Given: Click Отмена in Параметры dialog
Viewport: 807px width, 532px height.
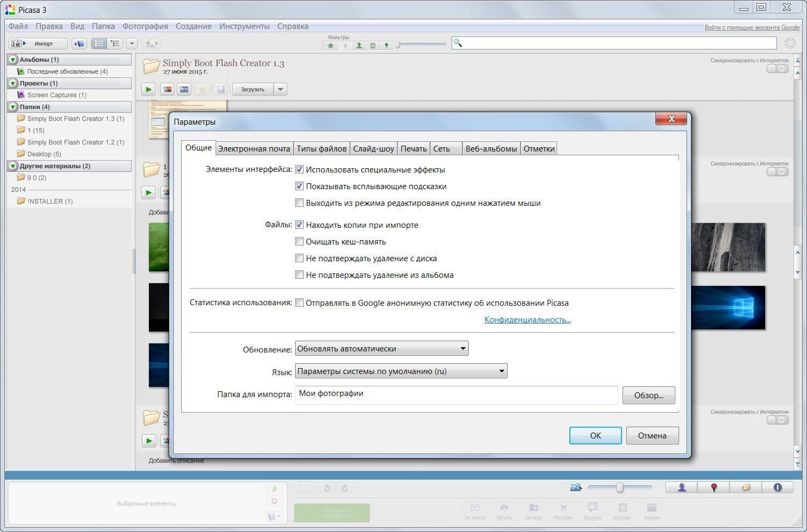Looking at the screenshot, I should point(652,435).
